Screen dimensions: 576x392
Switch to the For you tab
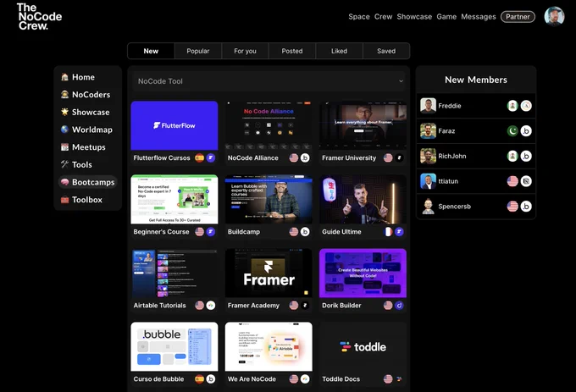click(x=245, y=51)
